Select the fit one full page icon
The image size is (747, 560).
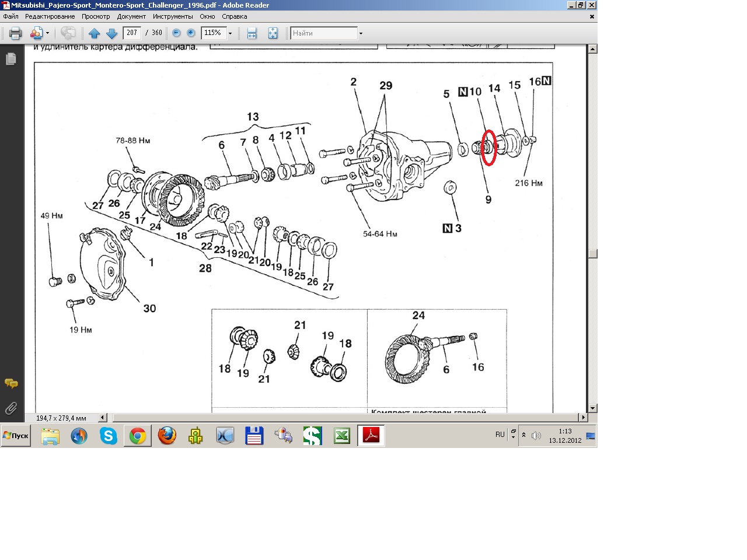[273, 33]
